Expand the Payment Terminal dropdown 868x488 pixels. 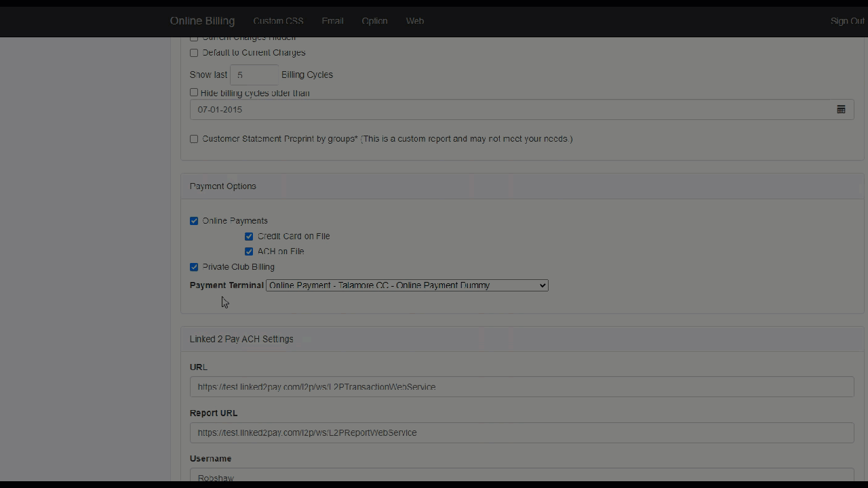[x=407, y=285]
